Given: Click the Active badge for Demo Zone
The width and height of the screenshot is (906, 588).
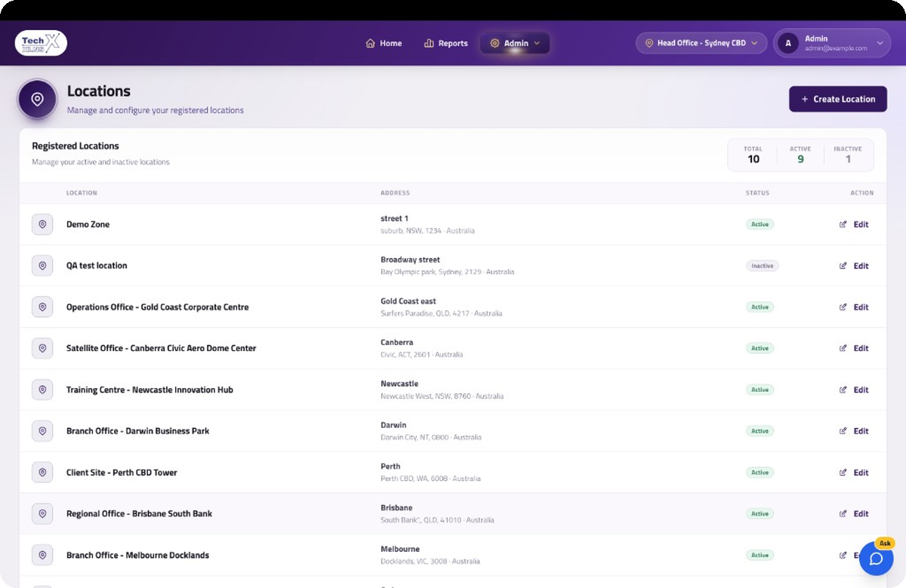Looking at the screenshot, I should tap(760, 224).
